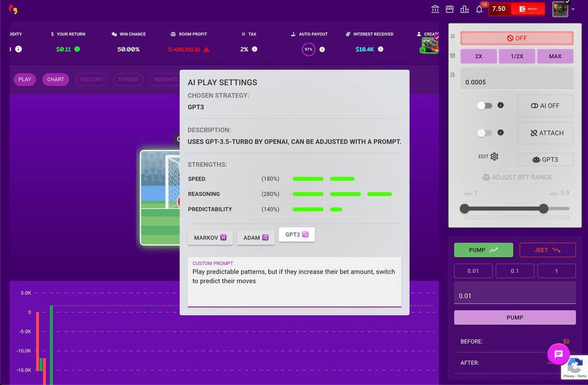588x385 pixels.
Task: Click the red OFF button
Action: 517,38
